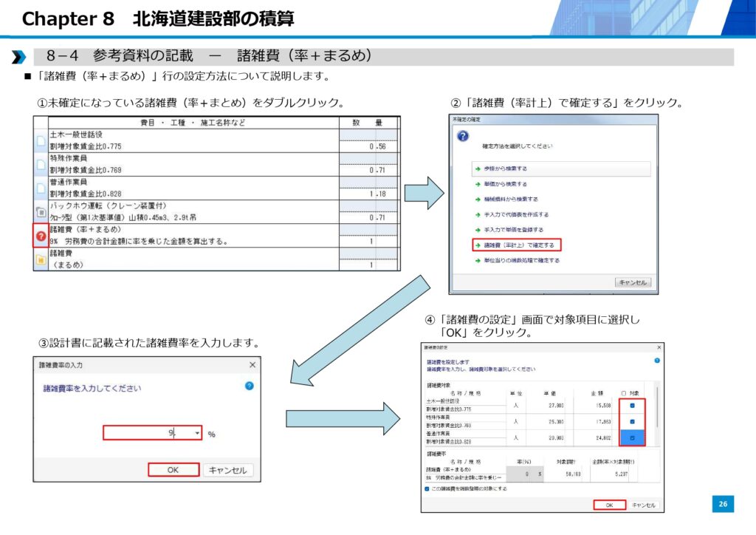This screenshot has width=756, height=535.
Task: Click the document icon beside 土木一般世話役
Action: tap(41, 142)
